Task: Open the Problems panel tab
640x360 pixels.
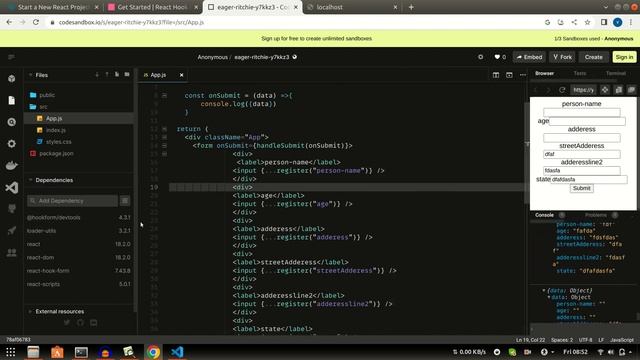Action: [596, 215]
